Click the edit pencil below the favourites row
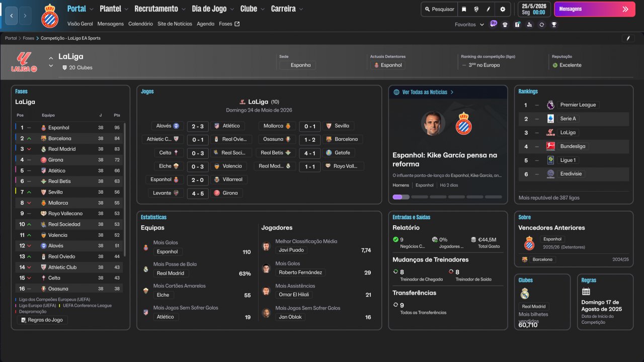The width and height of the screenshot is (644, 362). tap(628, 38)
